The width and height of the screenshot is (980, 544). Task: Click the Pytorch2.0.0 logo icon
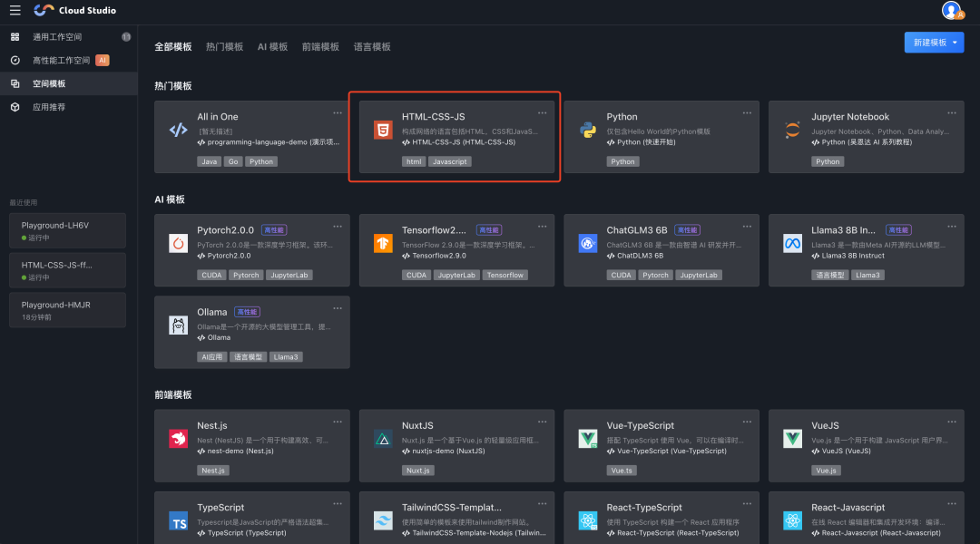click(x=178, y=243)
